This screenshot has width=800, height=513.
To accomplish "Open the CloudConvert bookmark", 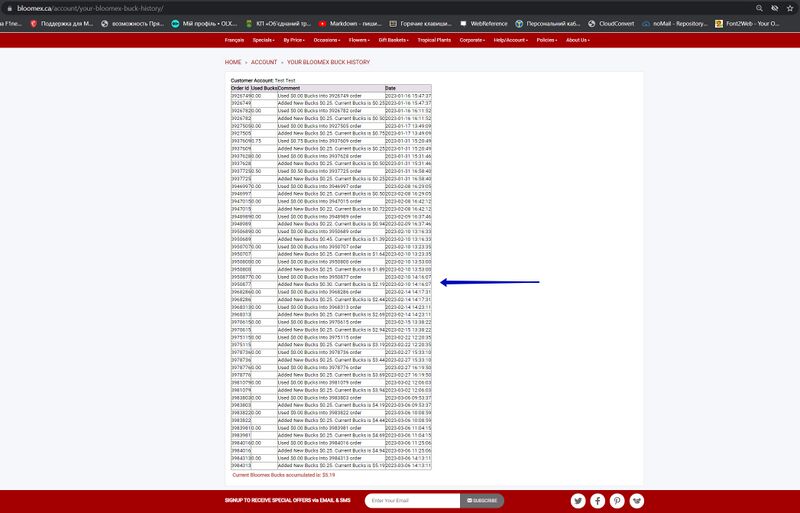I will [611, 23].
